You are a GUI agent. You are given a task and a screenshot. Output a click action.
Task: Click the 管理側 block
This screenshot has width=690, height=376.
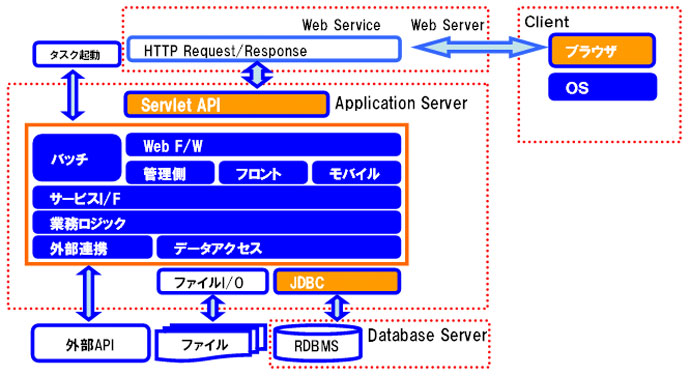click(x=170, y=173)
